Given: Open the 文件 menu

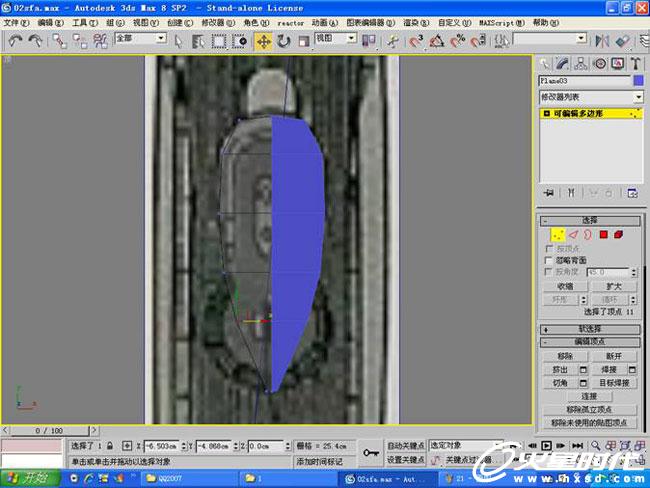Looking at the screenshot, I should click(x=16, y=23).
